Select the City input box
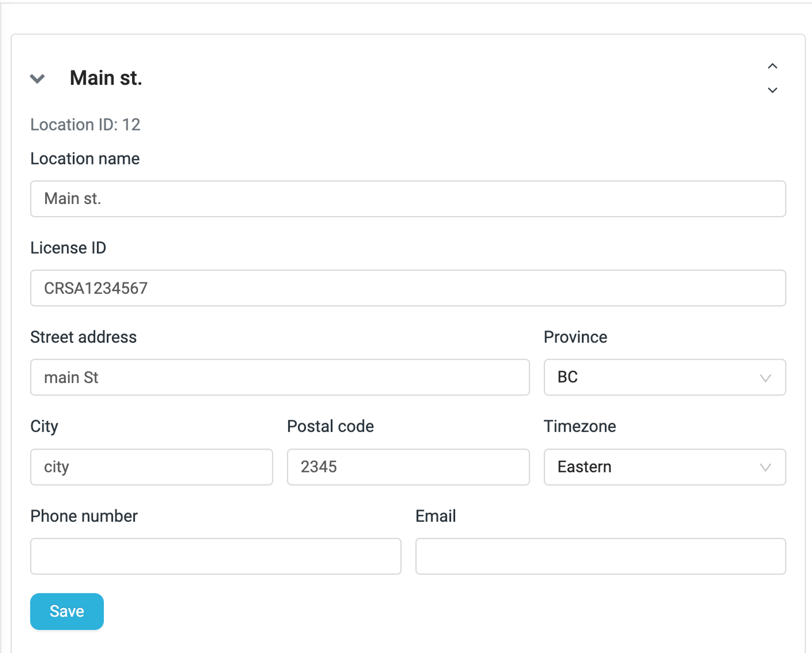812x653 pixels. (151, 467)
